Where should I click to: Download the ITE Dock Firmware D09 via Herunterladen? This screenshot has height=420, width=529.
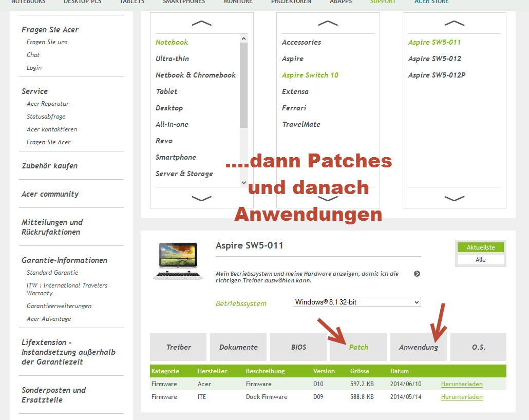[x=462, y=397]
